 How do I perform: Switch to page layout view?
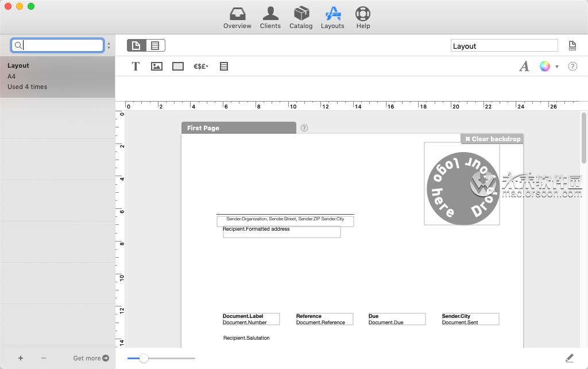coord(137,45)
